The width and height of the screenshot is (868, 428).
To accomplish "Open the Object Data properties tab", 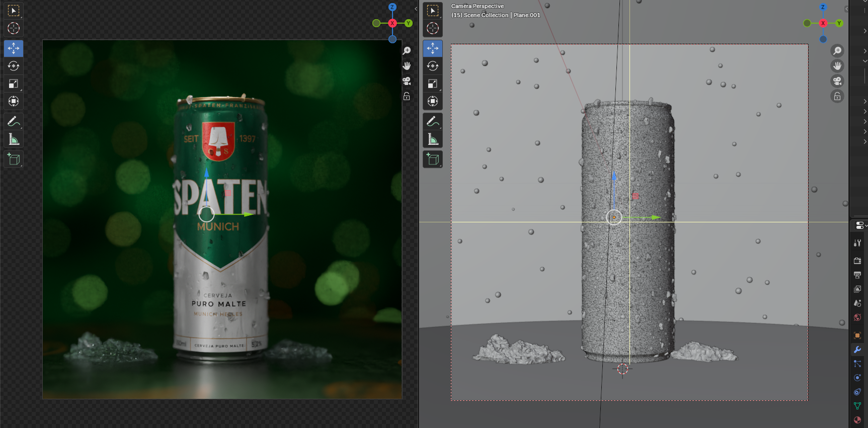I will click(857, 406).
